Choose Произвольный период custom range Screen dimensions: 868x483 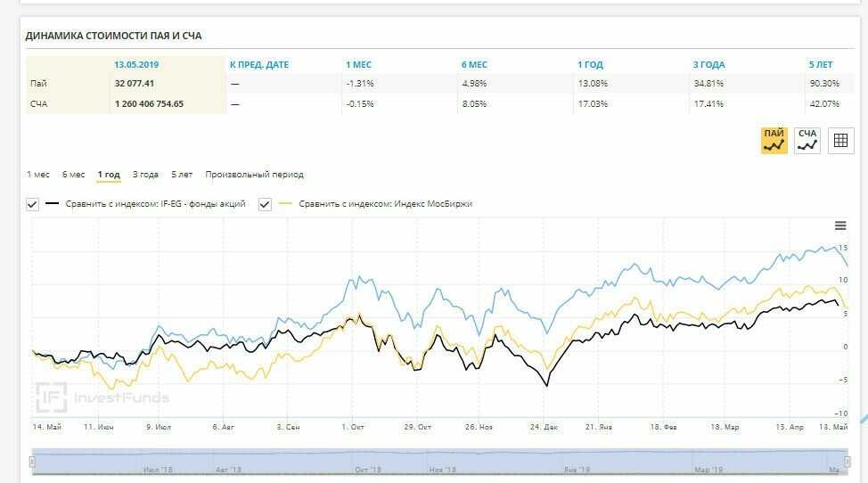tap(254, 175)
